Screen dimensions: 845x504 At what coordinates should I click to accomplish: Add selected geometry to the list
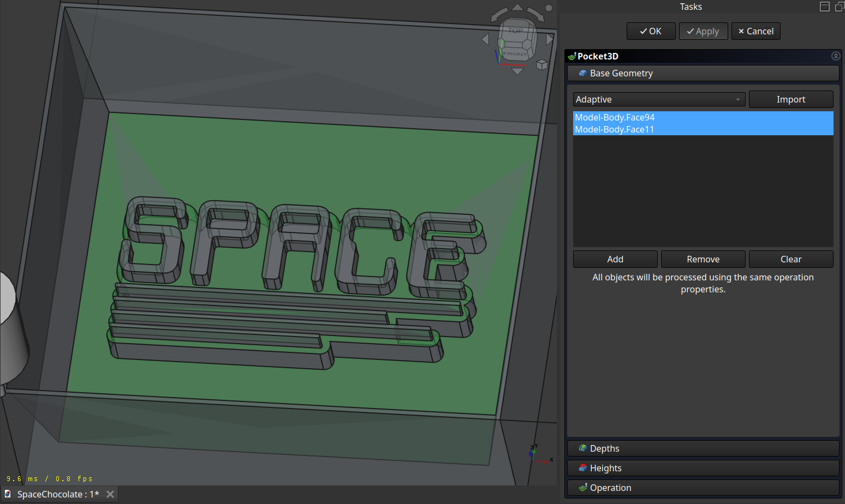point(615,259)
